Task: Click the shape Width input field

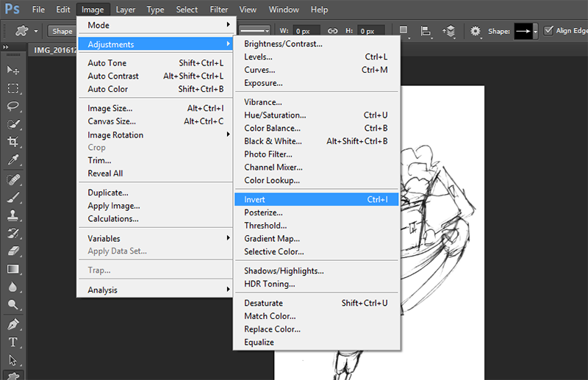Action: click(x=306, y=31)
